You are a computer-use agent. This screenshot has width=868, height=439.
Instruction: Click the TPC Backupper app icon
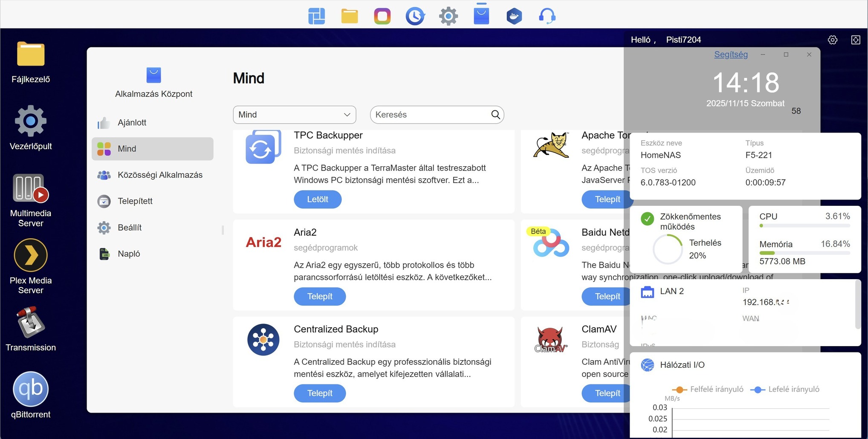point(263,147)
